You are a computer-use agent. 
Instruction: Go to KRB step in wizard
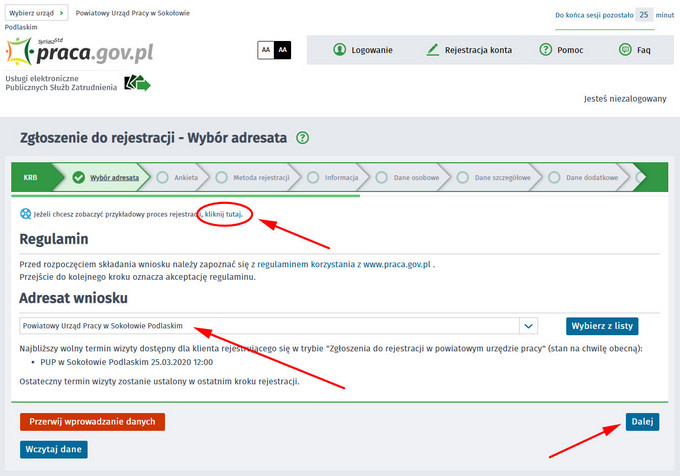point(32,177)
